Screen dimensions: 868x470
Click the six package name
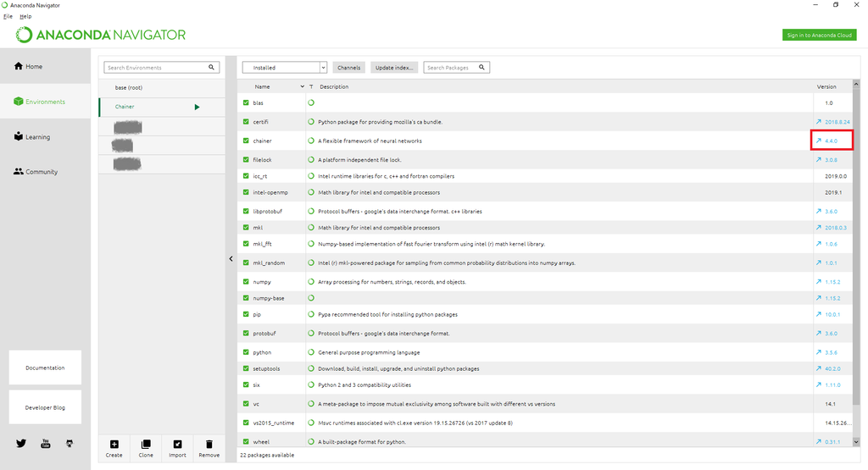256,384
